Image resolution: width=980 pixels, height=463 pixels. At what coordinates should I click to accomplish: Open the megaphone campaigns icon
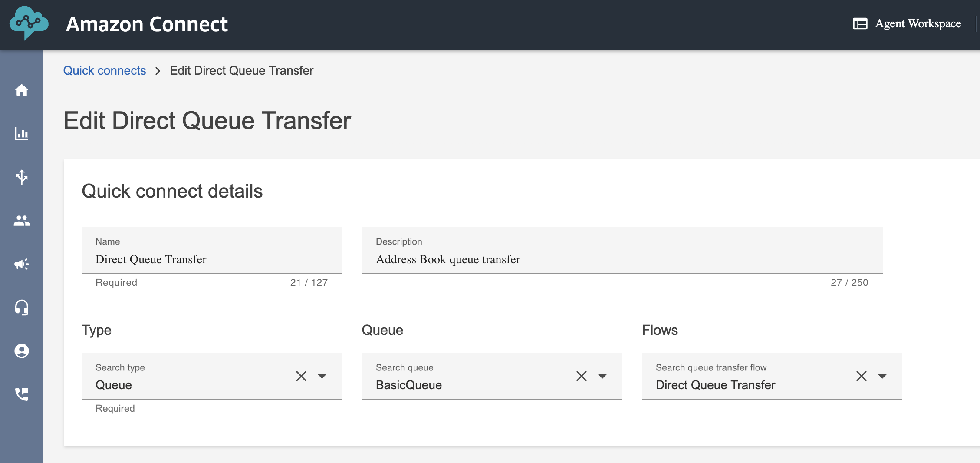[22, 264]
